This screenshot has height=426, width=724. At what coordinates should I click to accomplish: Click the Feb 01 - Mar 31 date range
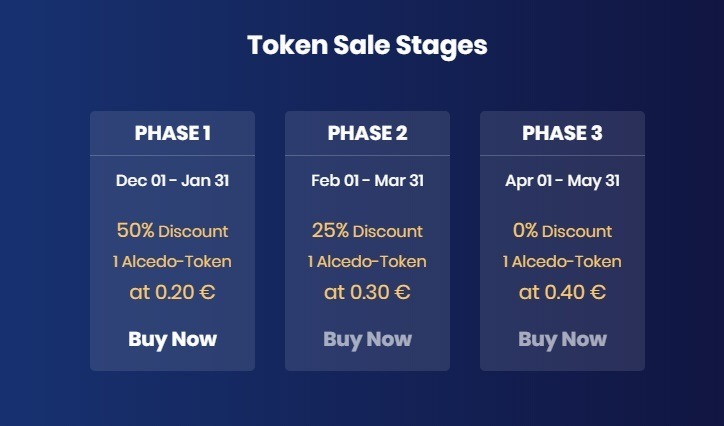click(367, 181)
